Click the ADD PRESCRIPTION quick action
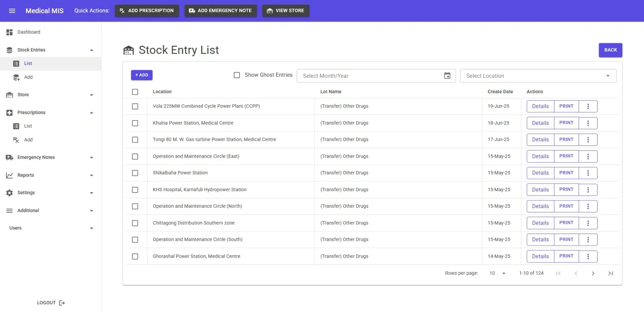 tap(147, 11)
